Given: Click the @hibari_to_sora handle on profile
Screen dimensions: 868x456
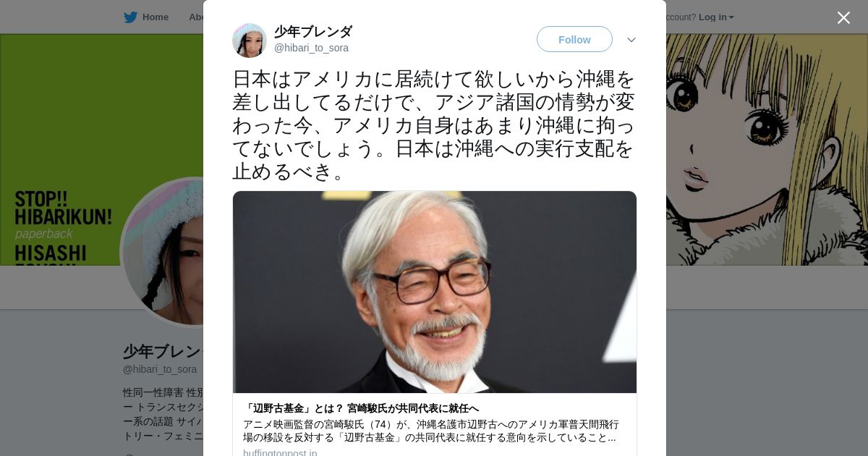Looking at the screenshot, I should 160,369.
